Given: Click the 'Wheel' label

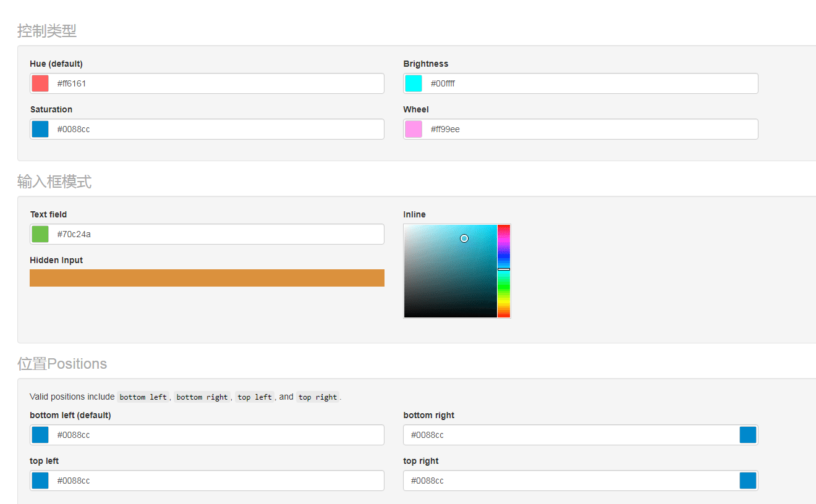Looking at the screenshot, I should (x=416, y=109).
